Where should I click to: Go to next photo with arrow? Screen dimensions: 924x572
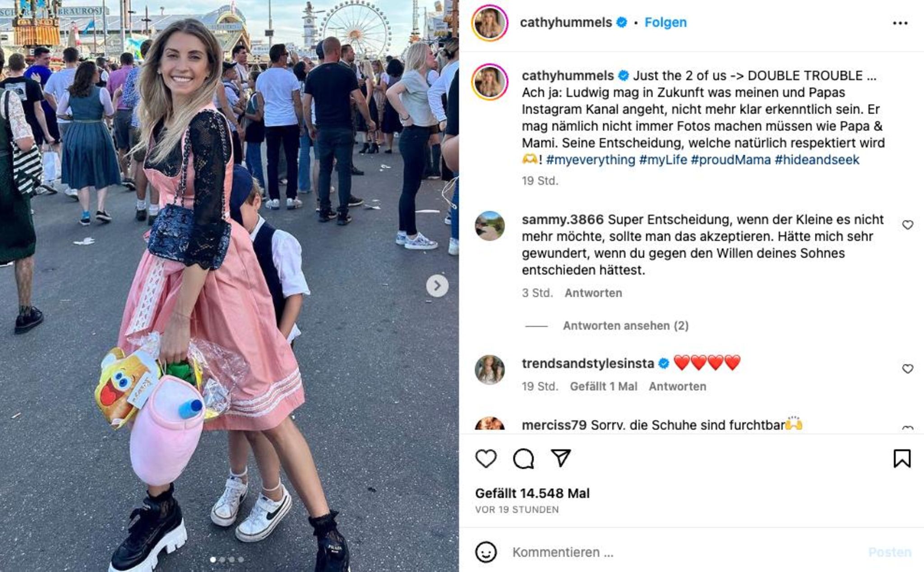437,286
